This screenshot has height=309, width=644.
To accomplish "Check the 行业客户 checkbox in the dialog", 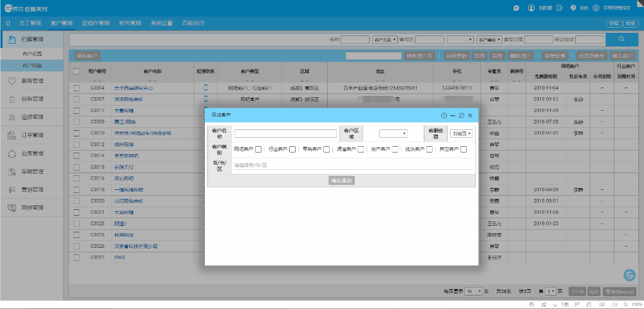I will [x=292, y=149].
